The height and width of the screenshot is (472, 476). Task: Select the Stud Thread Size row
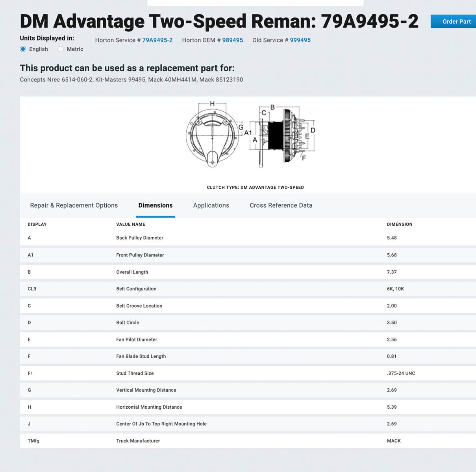click(x=135, y=373)
